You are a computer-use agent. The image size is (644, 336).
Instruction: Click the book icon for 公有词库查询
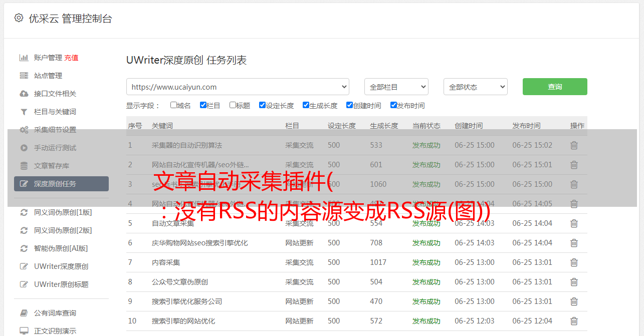pos(24,313)
